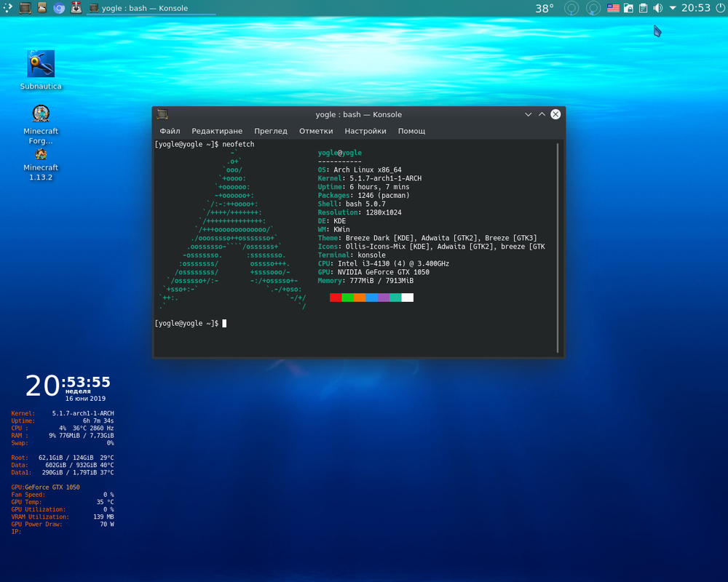
Task: Click the red neofetch color block
Action: coord(336,298)
